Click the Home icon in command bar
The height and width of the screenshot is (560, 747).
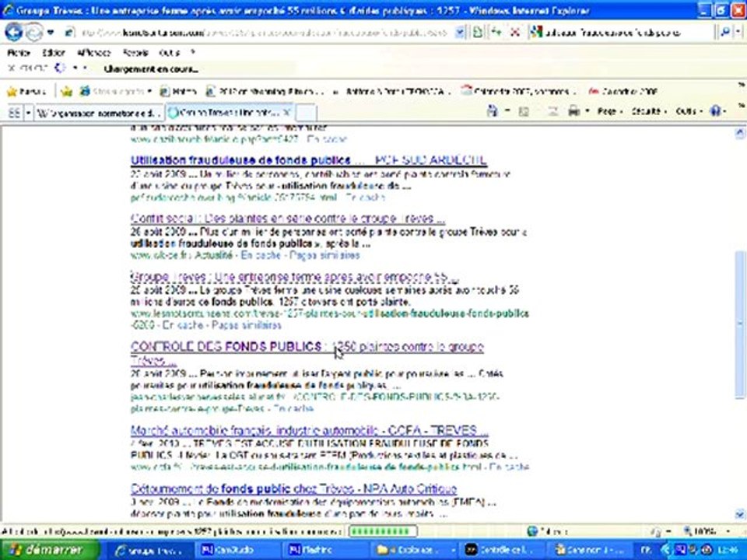point(492,111)
